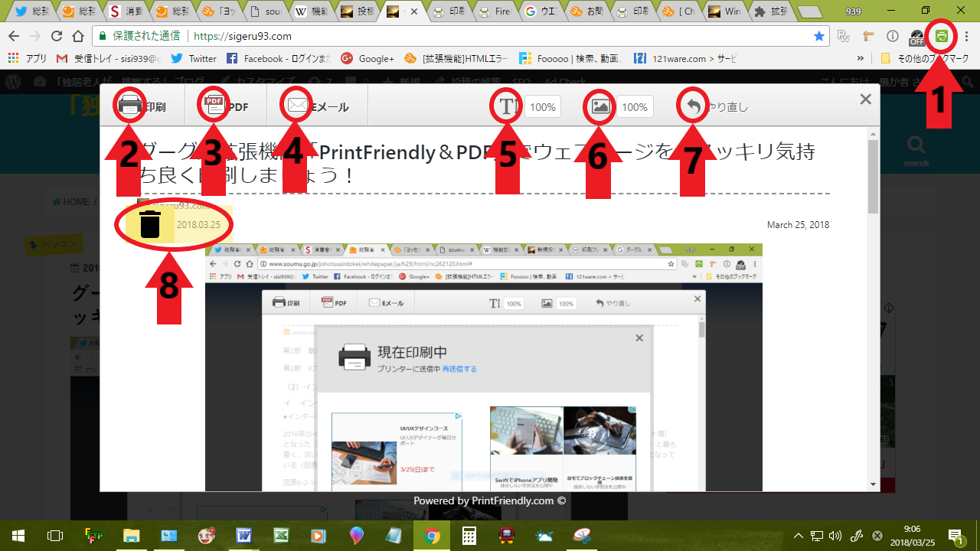Switch to the Fire tab
Screen dimensions: 980x551
coord(496,11)
